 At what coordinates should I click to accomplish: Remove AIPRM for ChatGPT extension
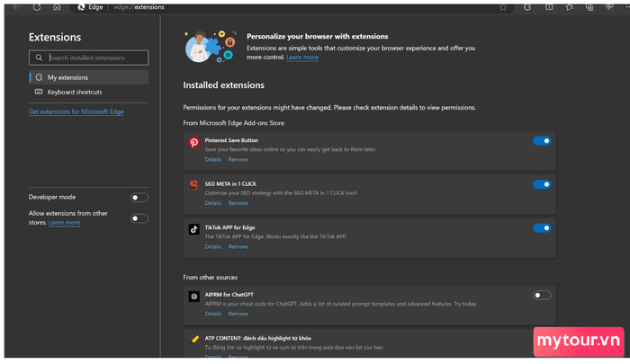coord(238,314)
